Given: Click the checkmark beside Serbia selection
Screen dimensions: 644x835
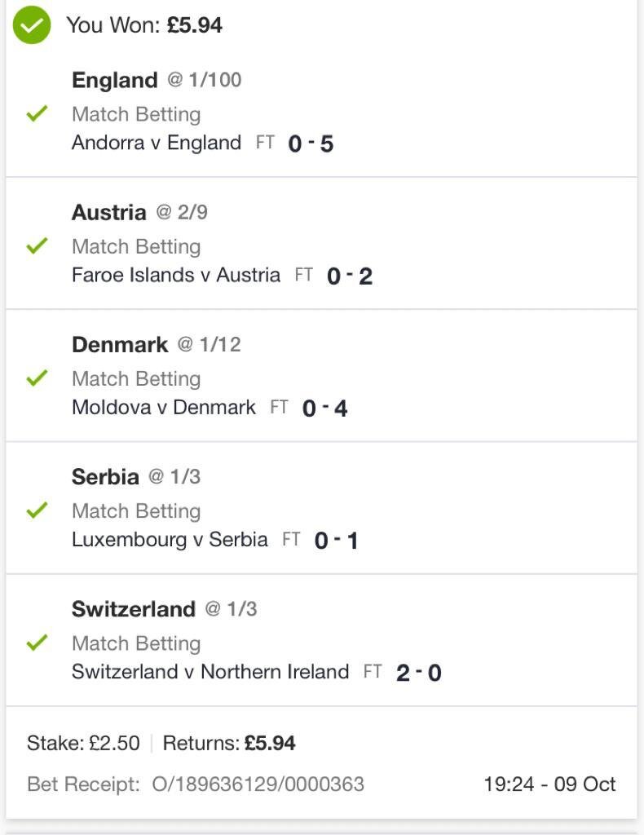Looking at the screenshot, I should [37, 510].
